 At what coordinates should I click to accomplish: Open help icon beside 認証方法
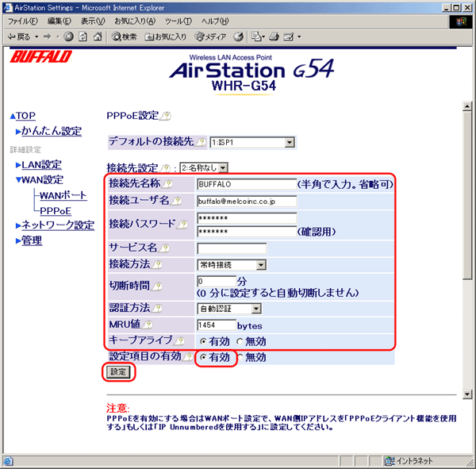click(157, 309)
